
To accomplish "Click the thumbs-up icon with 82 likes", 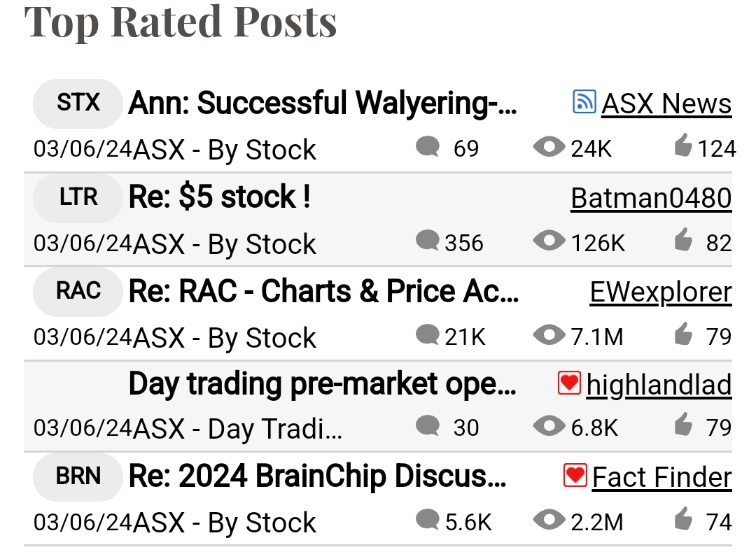I will (x=682, y=239).
